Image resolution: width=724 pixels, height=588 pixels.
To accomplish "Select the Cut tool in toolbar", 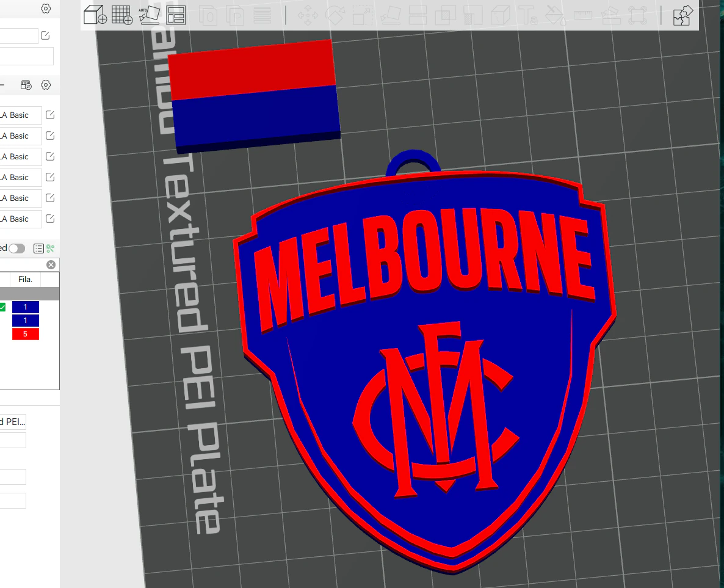I will click(418, 15).
